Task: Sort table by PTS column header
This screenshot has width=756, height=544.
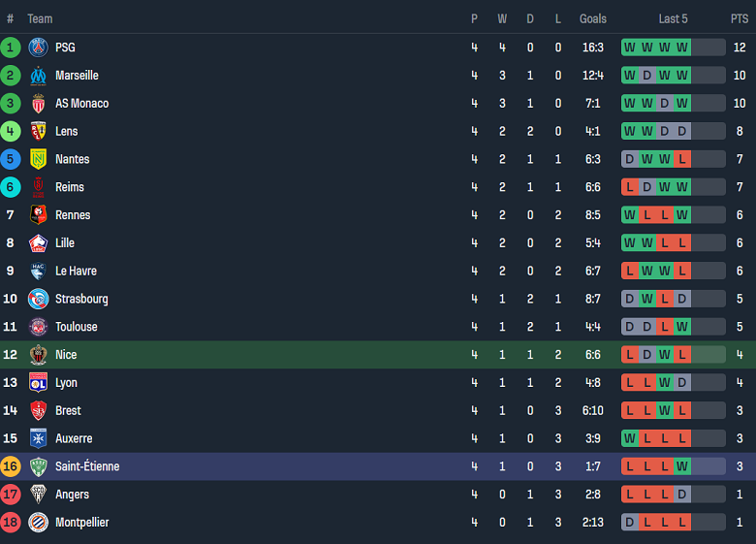Action: pos(740,18)
